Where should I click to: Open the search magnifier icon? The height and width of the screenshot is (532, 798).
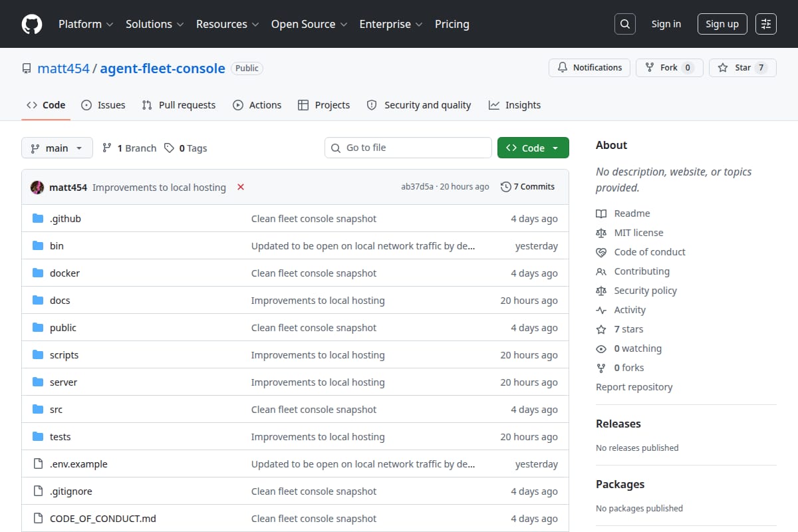pyautogui.click(x=625, y=24)
